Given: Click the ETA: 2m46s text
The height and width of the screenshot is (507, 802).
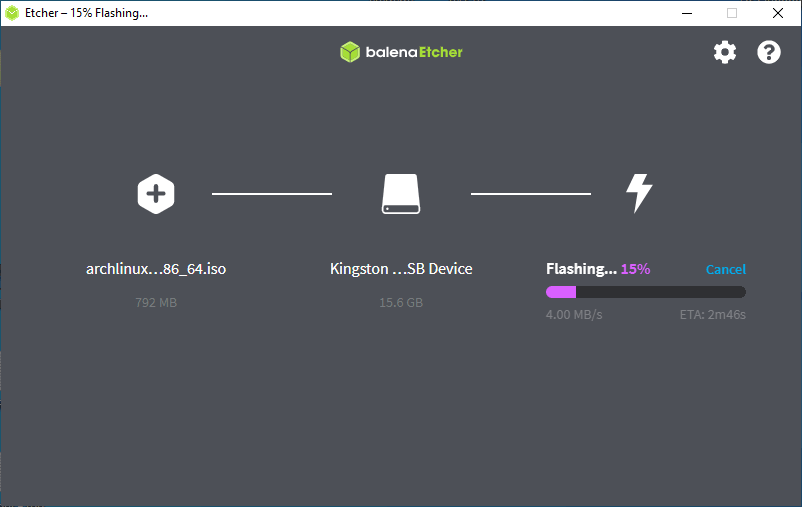Looking at the screenshot, I should [x=712, y=315].
